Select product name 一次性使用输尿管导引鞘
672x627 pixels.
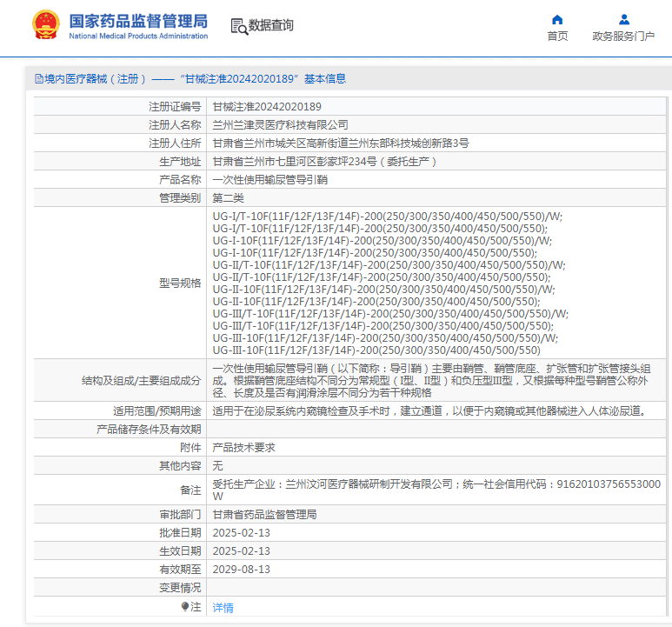coord(270,180)
